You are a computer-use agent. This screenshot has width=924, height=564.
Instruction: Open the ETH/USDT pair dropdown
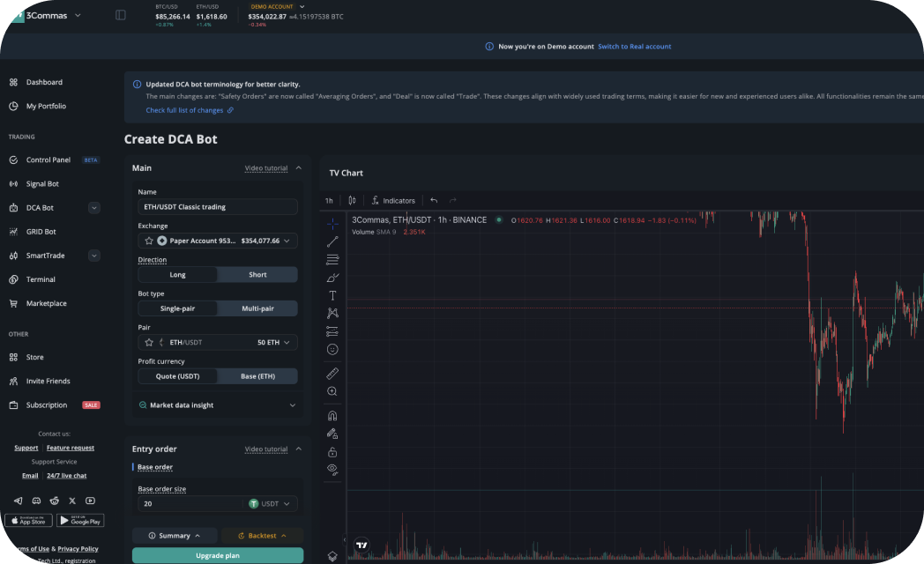pos(218,342)
